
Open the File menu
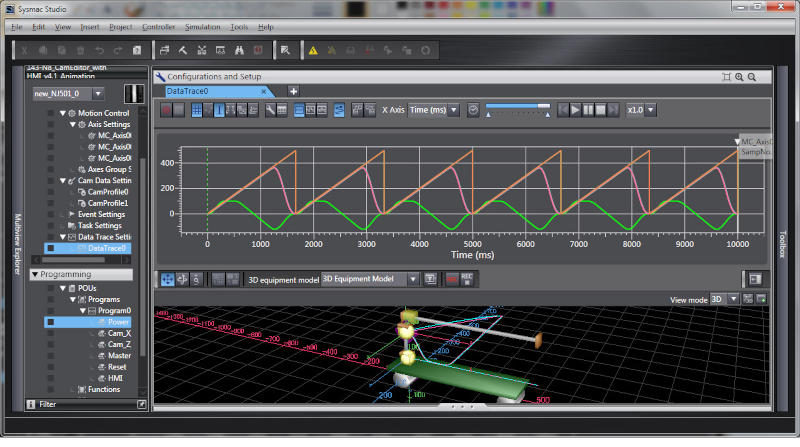point(17,27)
